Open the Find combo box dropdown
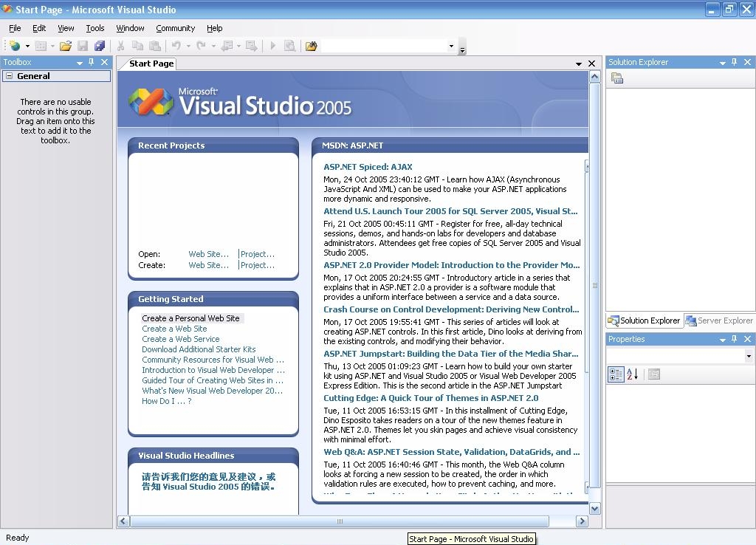The image size is (756, 545). click(x=451, y=47)
